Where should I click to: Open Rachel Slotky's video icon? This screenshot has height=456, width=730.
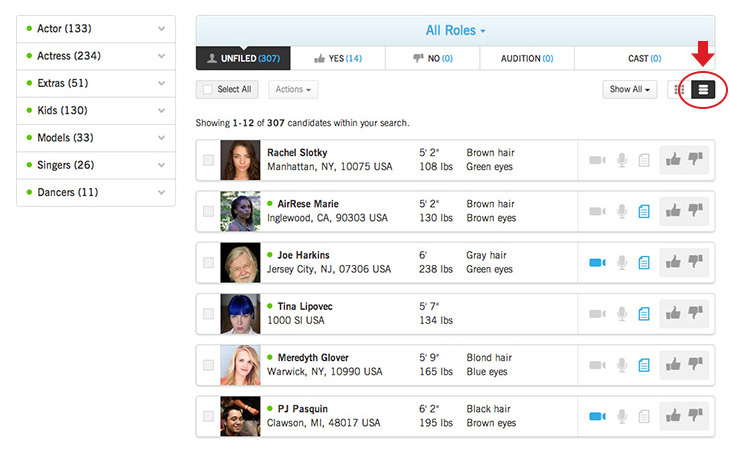click(597, 160)
